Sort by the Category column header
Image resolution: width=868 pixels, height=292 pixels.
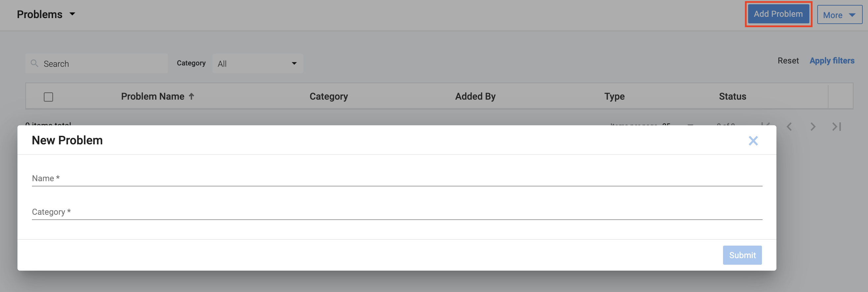tap(328, 97)
